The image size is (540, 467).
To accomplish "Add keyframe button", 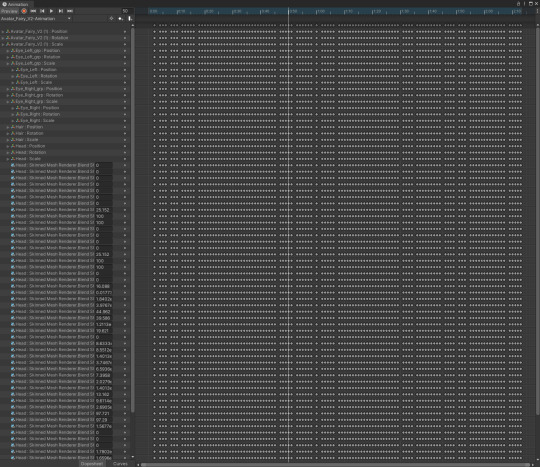I will point(120,19).
